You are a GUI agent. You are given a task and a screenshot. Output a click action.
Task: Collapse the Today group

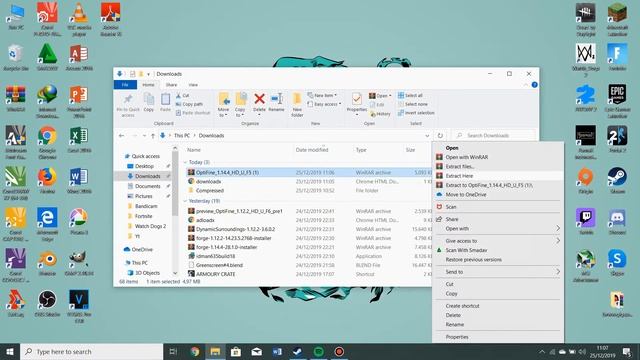(185, 162)
